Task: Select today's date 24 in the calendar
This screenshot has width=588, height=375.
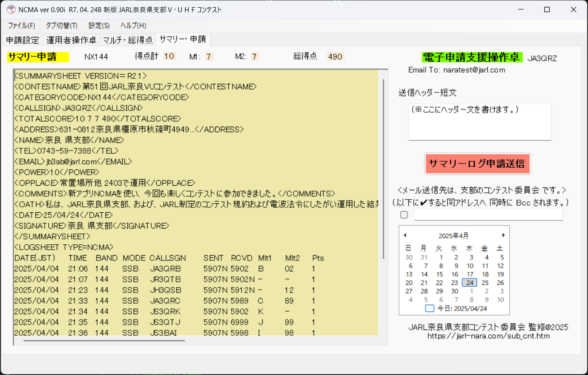Action: click(469, 282)
